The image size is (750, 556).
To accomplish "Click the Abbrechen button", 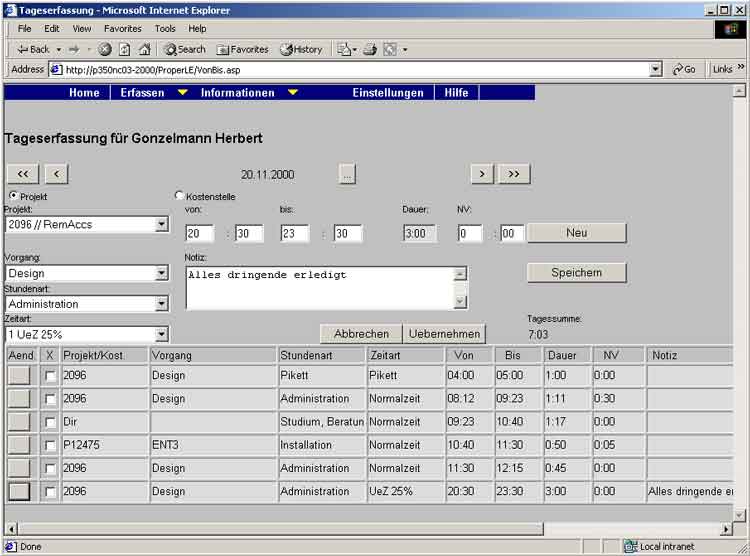I will [x=361, y=334].
